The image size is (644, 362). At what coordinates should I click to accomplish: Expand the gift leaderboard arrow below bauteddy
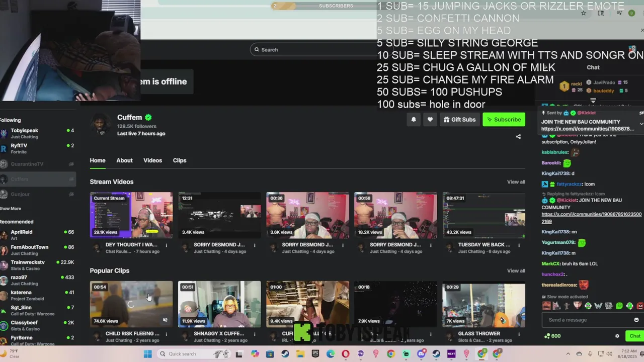[593, 101]
